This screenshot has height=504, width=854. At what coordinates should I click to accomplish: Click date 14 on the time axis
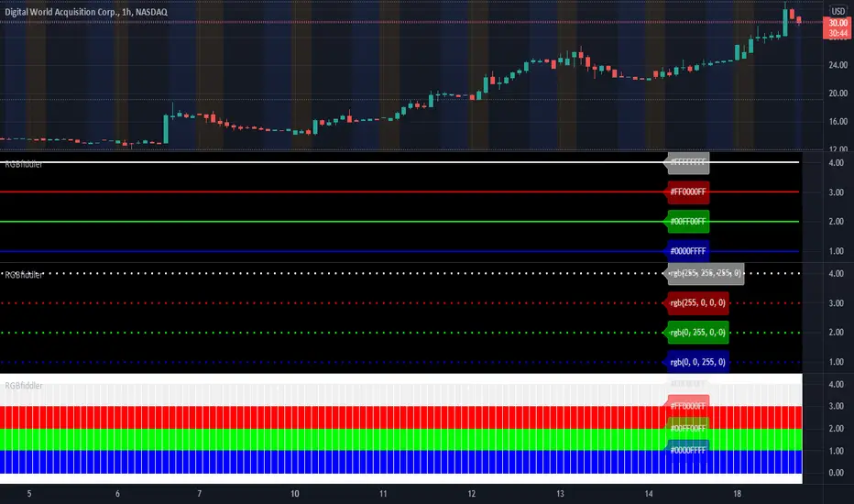649,494
